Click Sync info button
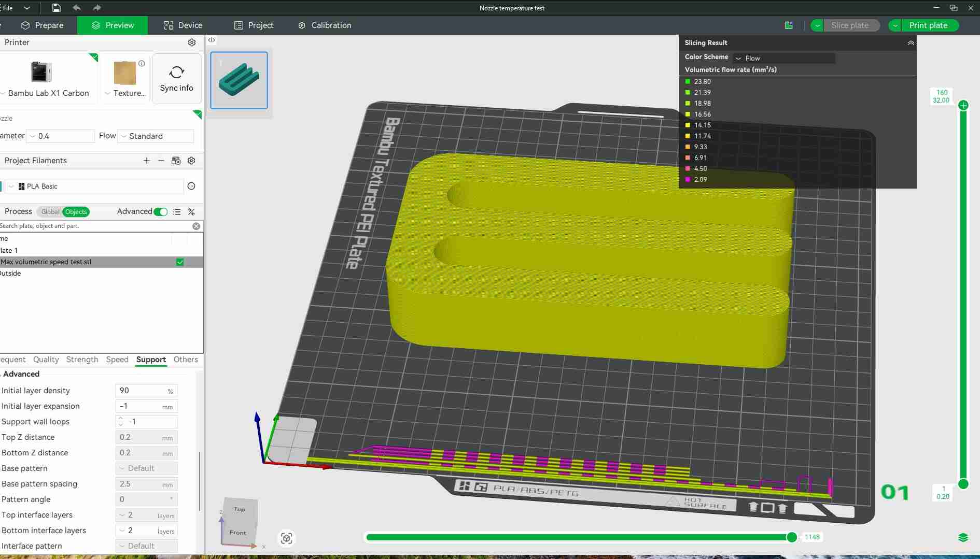Image resolution: width=980 pixels, height=559 pixels. tap(176, 79)
